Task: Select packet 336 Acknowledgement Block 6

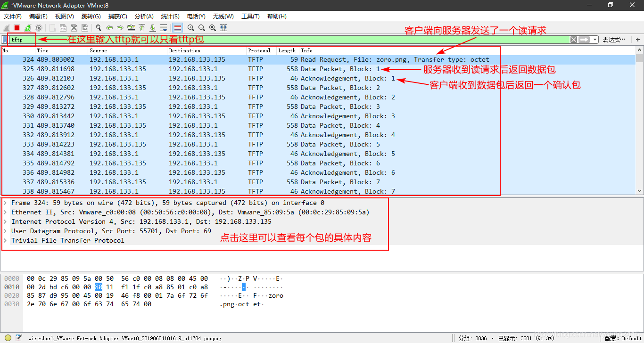Action: 318,172
